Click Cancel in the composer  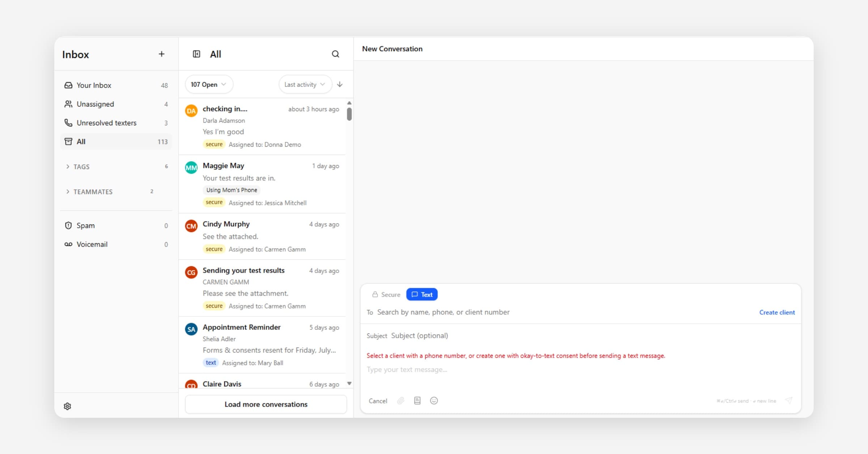[x=378, y=401]
